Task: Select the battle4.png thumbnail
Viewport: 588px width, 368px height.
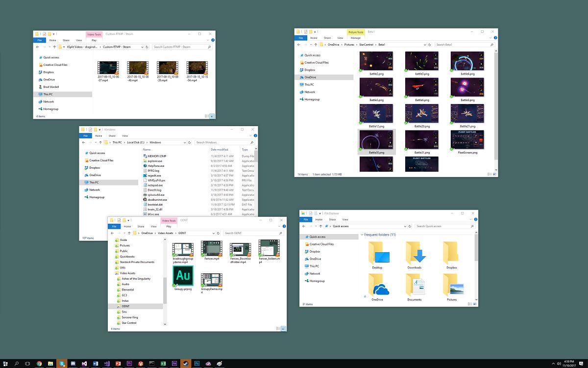Action: click(467, 63)
